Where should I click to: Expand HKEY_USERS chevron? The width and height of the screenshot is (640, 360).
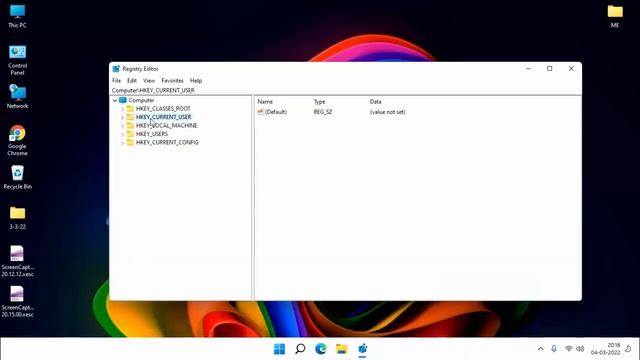[x=122, y=134]
